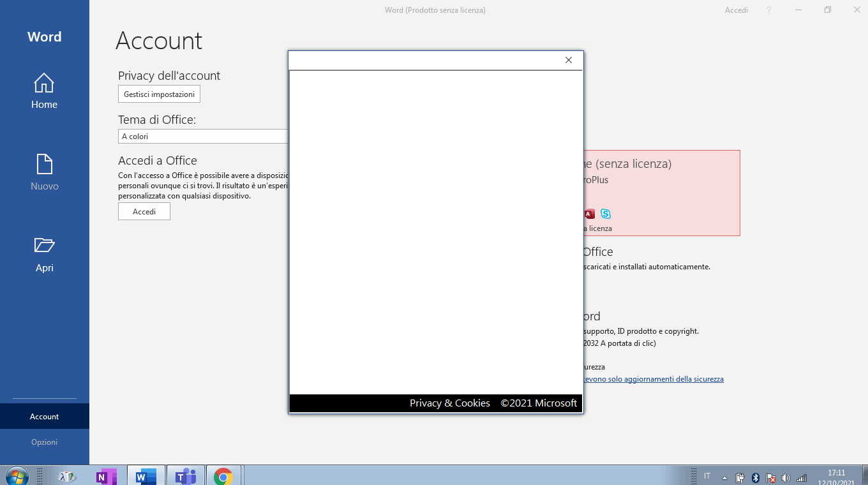The width and height of the screenshot is (868, 485).
Task: Click the safely remove hardware tray icon
Action: [x=740, y=477]
